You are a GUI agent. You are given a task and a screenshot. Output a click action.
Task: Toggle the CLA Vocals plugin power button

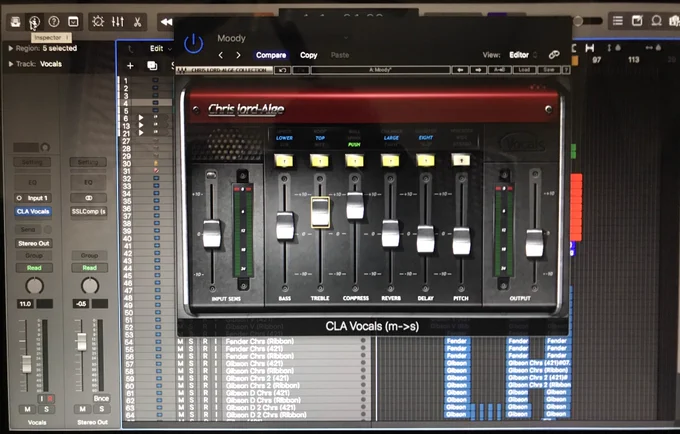point(193,43)
